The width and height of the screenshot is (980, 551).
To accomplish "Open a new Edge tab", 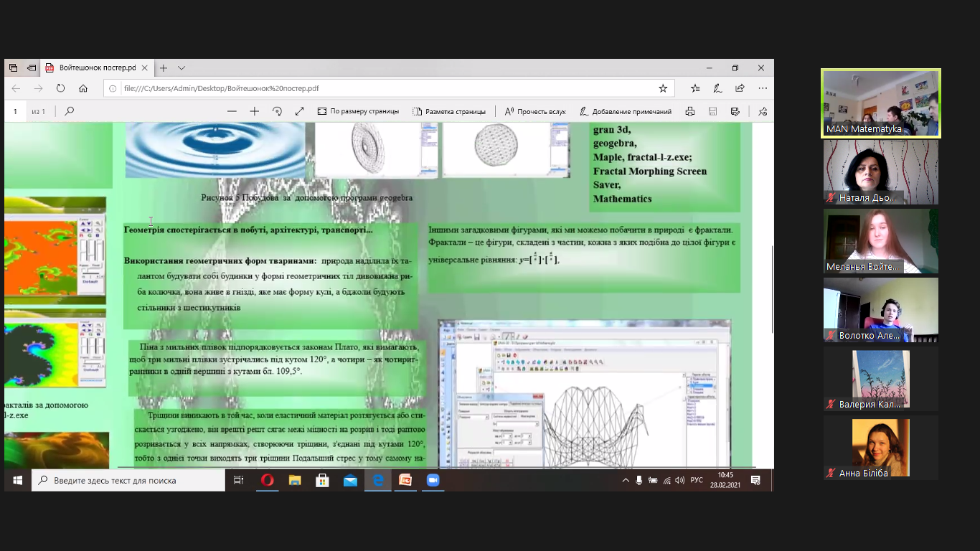I will pyautogui.click(x=163, y=67).
